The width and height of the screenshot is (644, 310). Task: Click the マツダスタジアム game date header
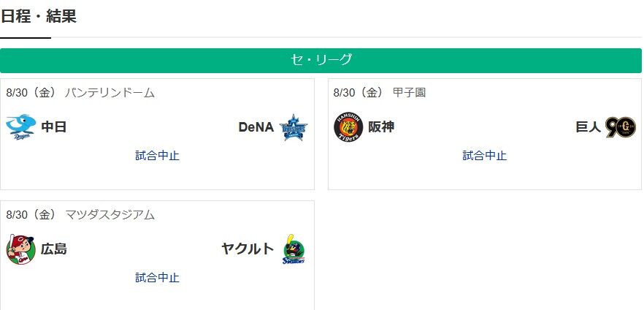(80, 215)
